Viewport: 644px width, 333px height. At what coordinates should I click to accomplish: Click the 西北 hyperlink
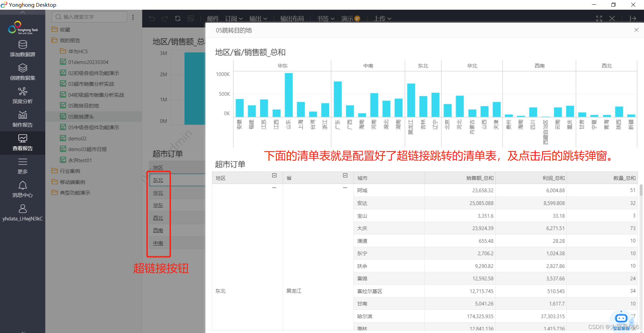tap(158, 218)
